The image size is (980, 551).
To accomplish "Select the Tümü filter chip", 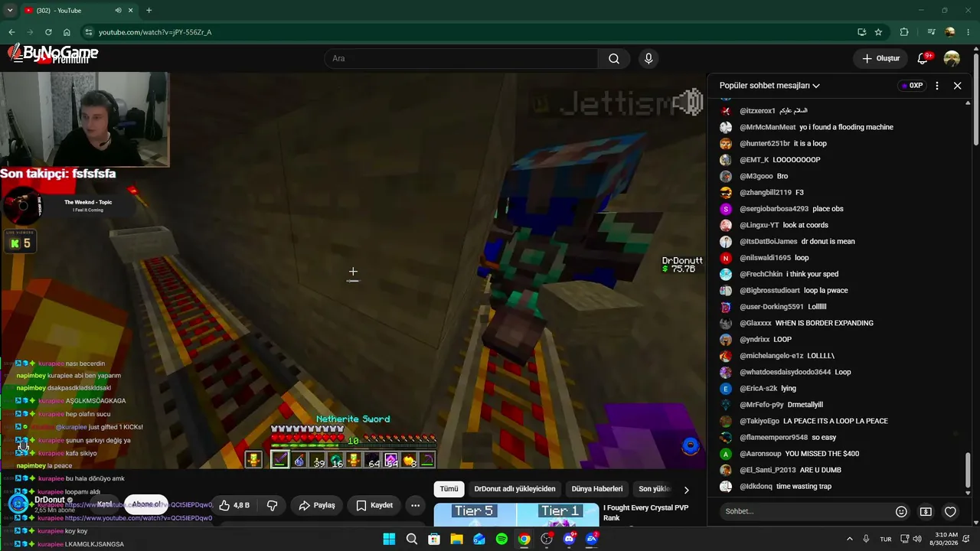I will pos(449,489).
